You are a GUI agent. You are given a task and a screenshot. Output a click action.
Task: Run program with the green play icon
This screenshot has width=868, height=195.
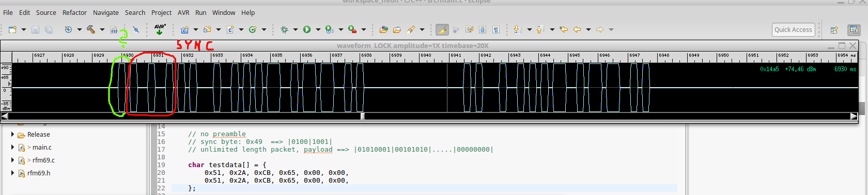pos(307,29)
